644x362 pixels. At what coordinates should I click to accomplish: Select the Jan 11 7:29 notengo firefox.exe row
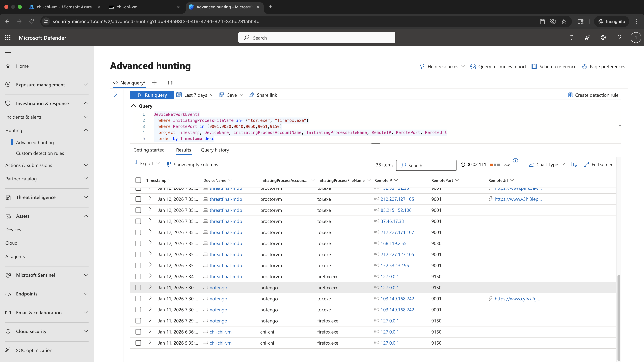pos(138,321)
